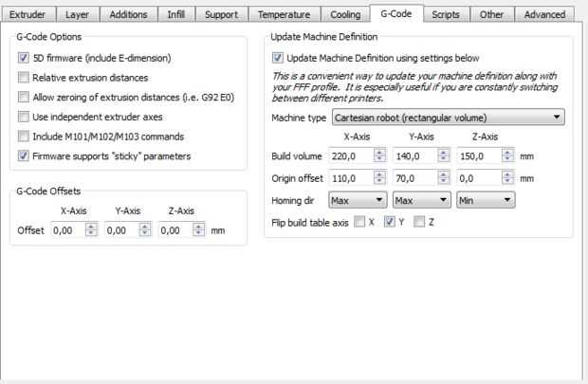Open the Layer tab
The image size is (588, 384).
77,14
